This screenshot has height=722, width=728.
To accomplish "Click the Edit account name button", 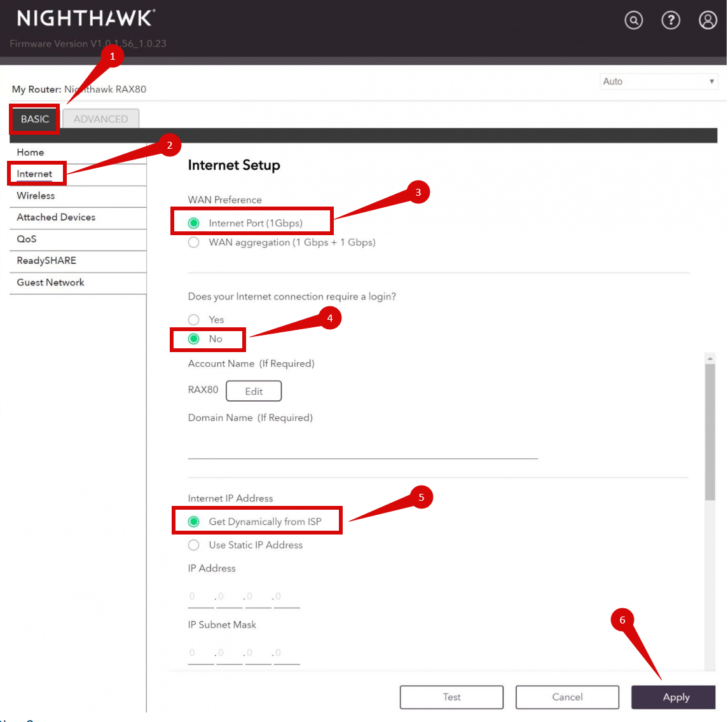I will coord(254,391).
